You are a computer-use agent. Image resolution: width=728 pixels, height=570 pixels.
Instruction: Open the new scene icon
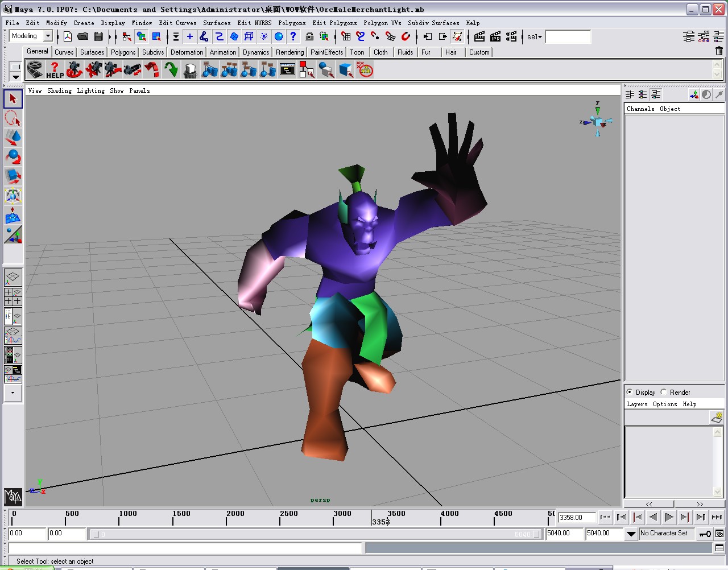[x=68, y=36]
